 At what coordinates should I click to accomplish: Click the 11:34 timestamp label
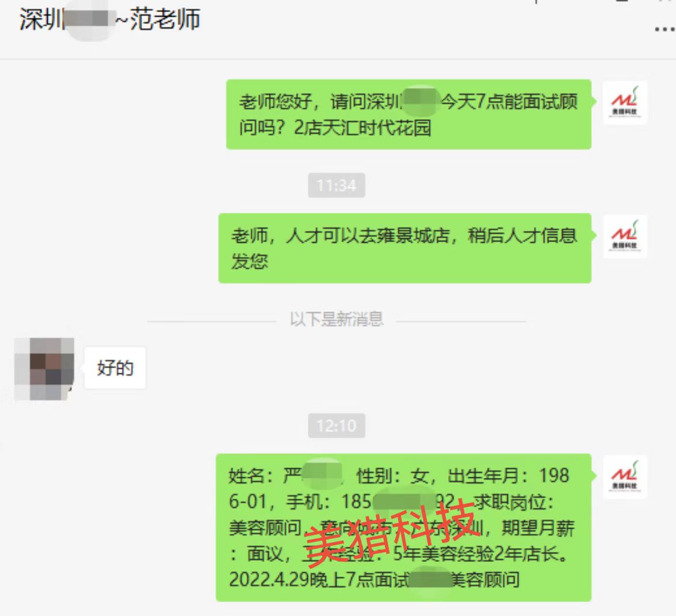pyautogui.click(x=337, y=185)
